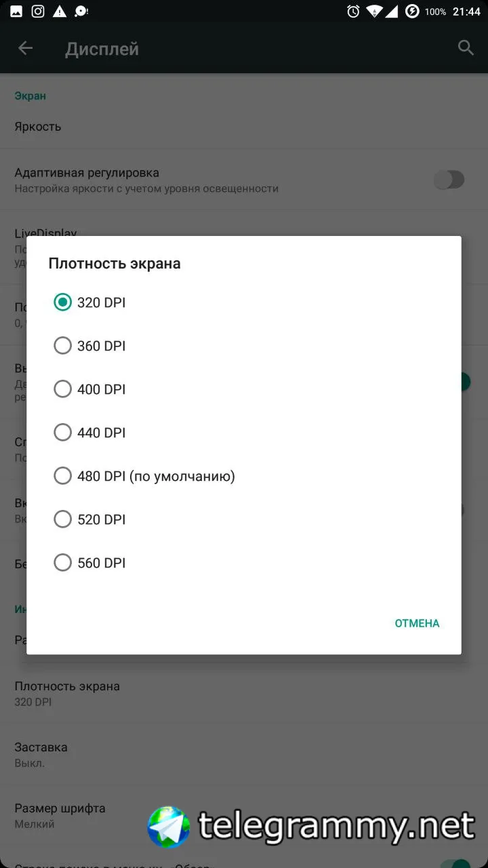This screenshot has width=488, height=868.
Task: Select the 320 DPI radio option
Action: 62,302
